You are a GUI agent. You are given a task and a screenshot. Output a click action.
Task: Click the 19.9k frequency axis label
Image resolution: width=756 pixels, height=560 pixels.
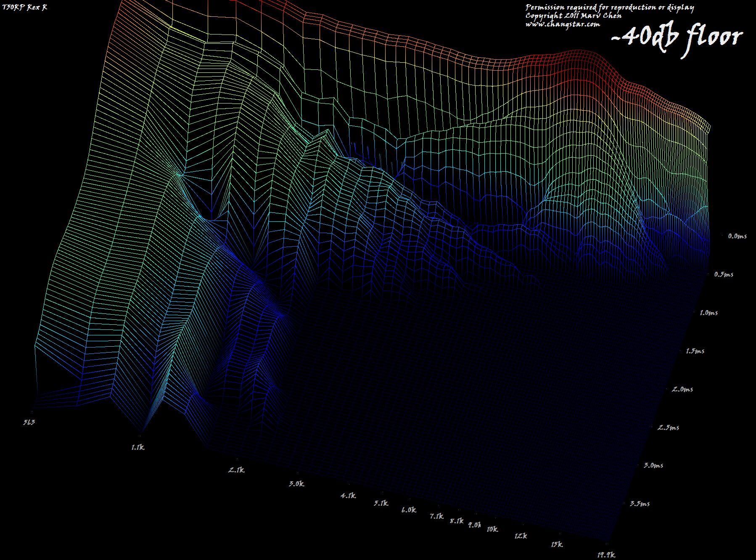(x=606, y=555)
